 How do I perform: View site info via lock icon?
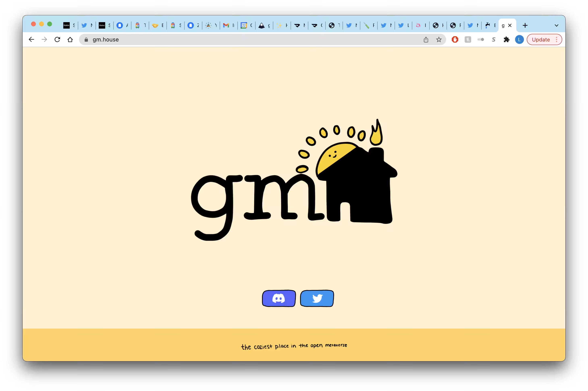[86, 40]
